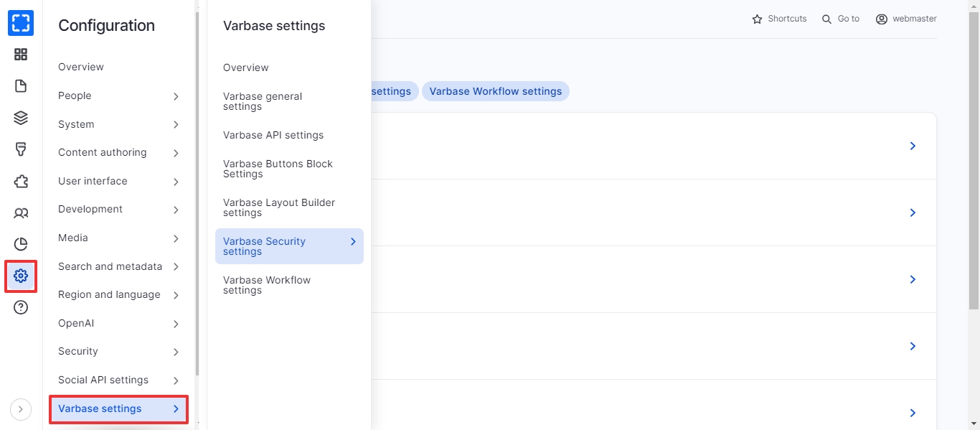Open the Go to search button
980x430 pixels.
[841, 19]
